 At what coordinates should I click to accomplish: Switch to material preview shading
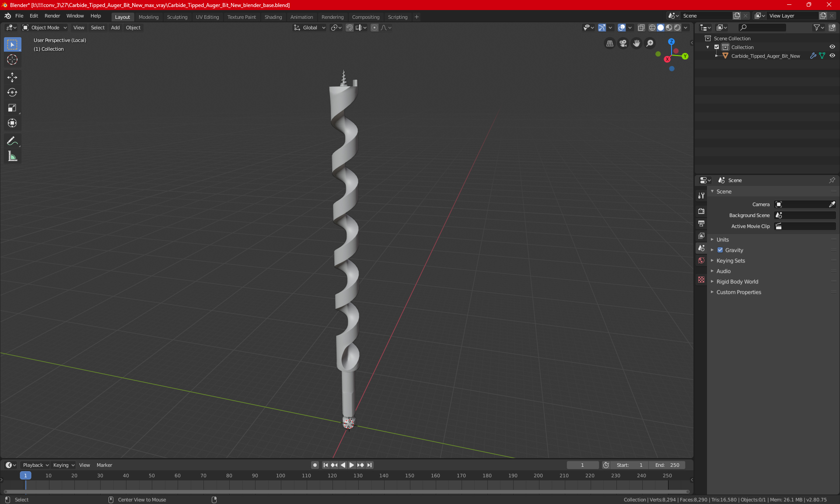[669, 28]
